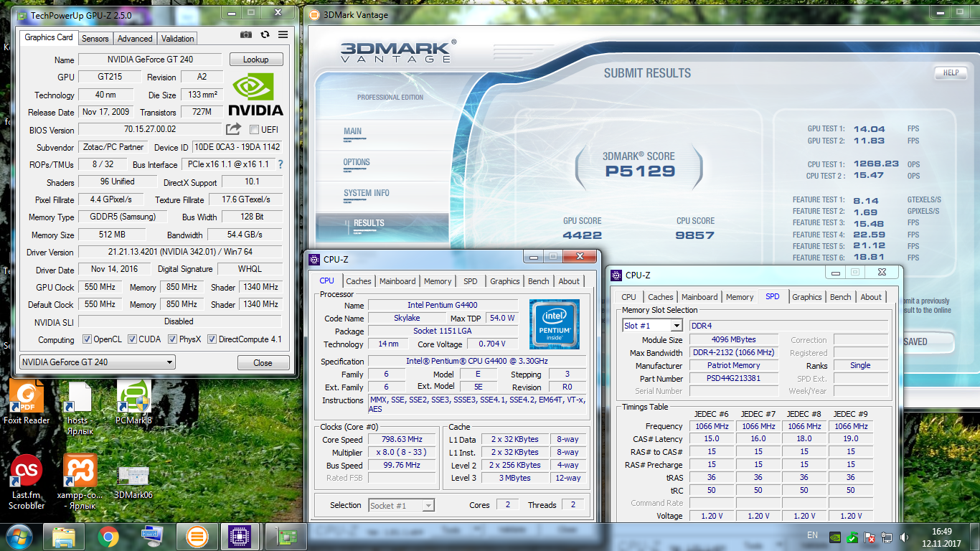Click the NVIDIA logo in GPU-Z
The width and height of the screenshot is (980, 551).
tap(256, 94)
